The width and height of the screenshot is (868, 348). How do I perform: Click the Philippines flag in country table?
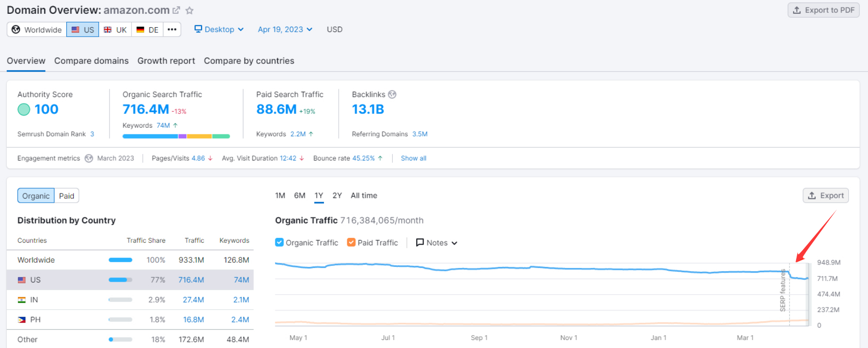(x=21, y=320)
